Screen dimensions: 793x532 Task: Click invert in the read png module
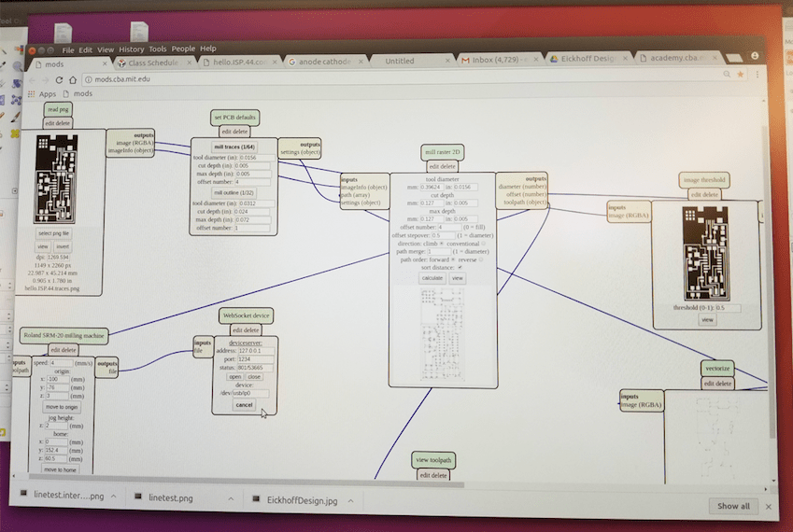click(63, 246)
